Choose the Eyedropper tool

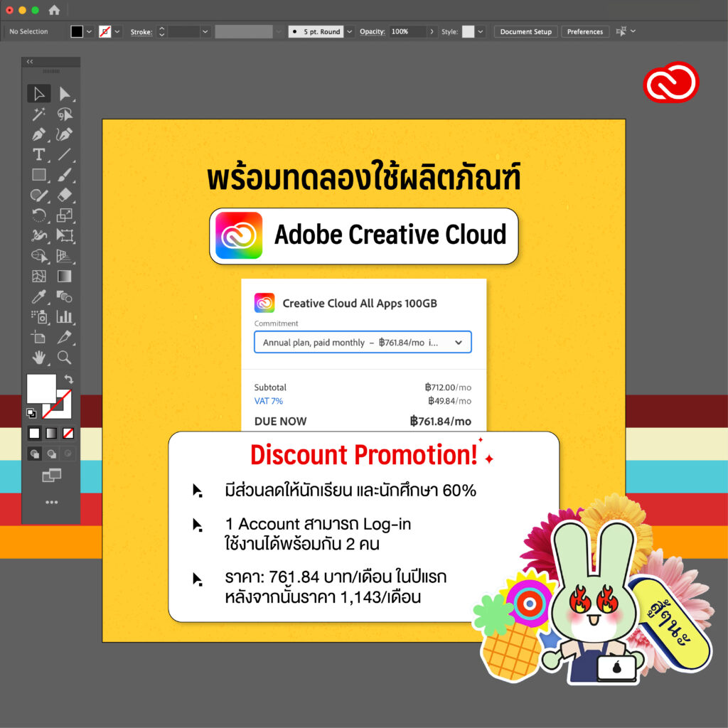39,296
